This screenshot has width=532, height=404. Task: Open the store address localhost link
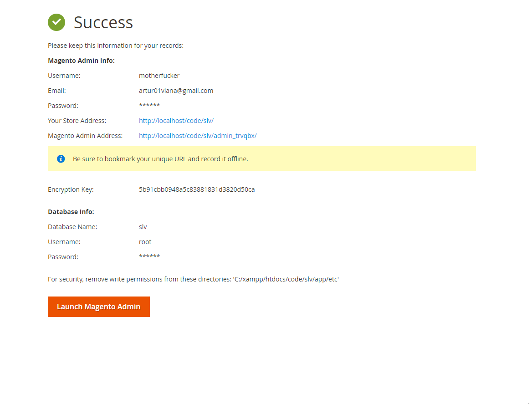point(176,121)
